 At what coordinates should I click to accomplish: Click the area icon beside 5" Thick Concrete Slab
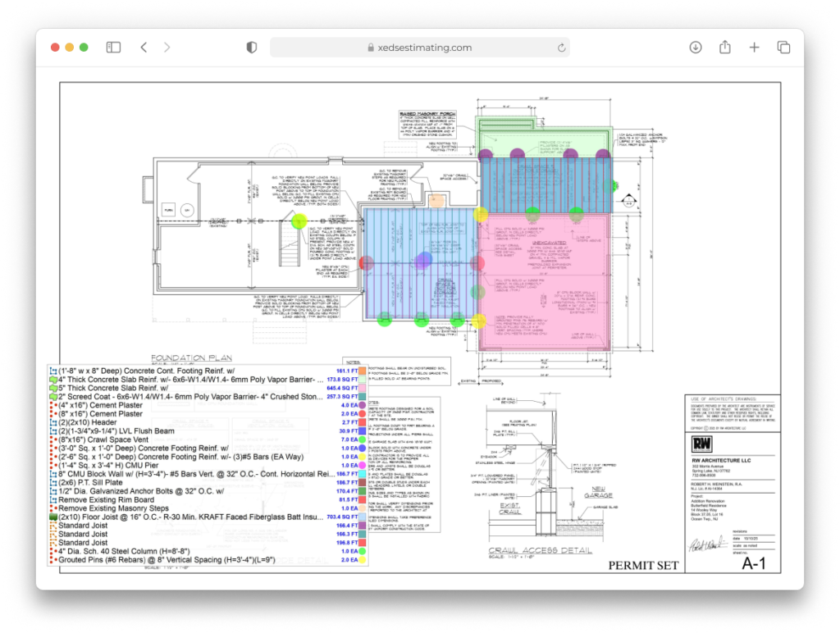(52, 388)
